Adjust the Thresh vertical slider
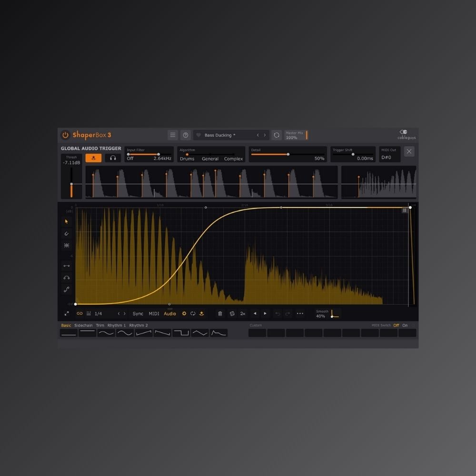Screen dimensions: 476x476 click(x=71, y=184)
